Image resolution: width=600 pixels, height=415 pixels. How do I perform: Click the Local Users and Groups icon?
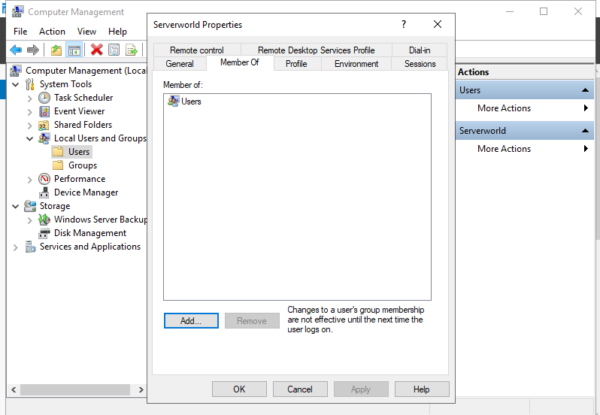[x=44, y=138]
